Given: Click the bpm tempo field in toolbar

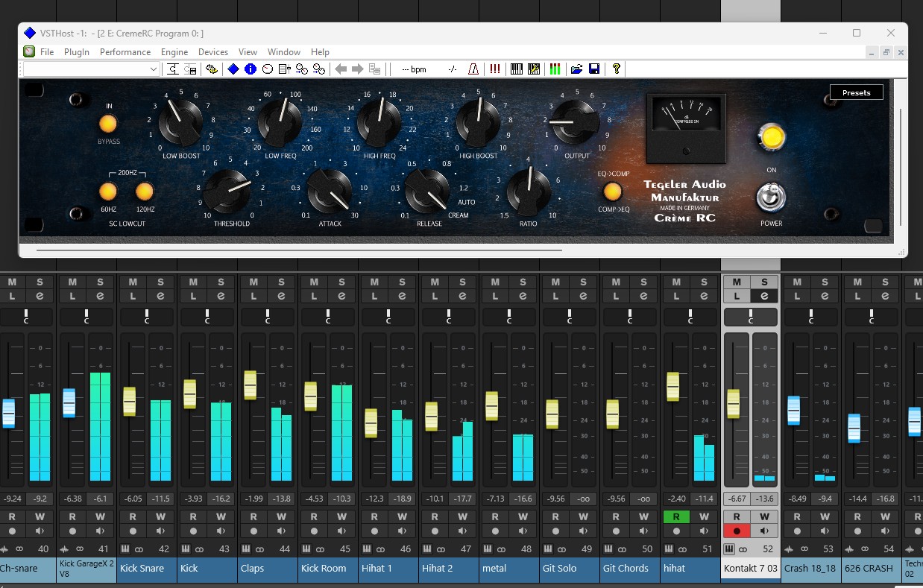Looking at the screenshot, I should point(414,69).
